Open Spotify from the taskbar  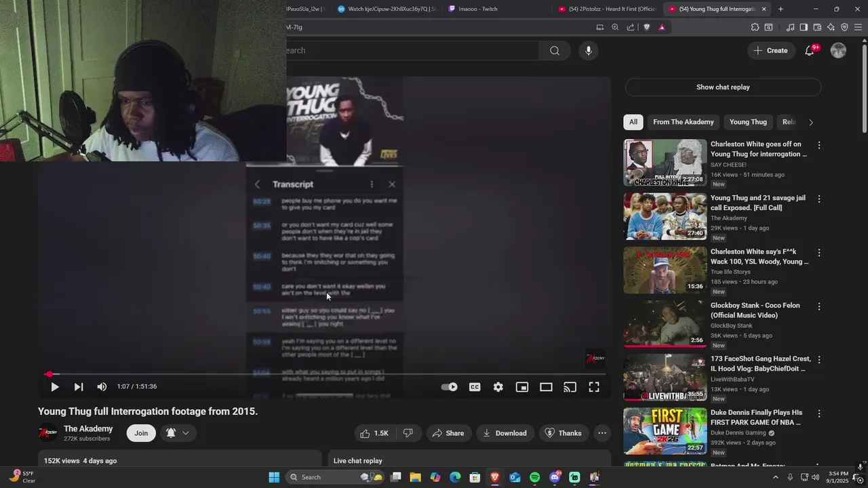click(x=534, y=477)
